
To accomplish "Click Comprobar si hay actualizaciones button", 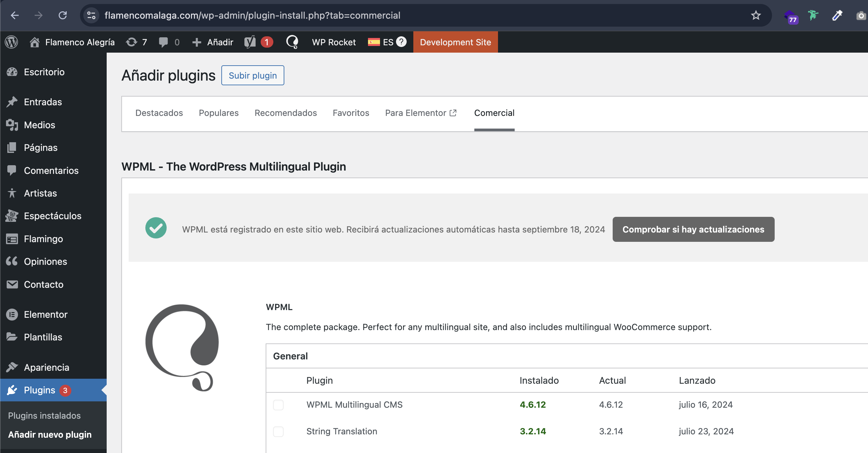I will [693, 229].
